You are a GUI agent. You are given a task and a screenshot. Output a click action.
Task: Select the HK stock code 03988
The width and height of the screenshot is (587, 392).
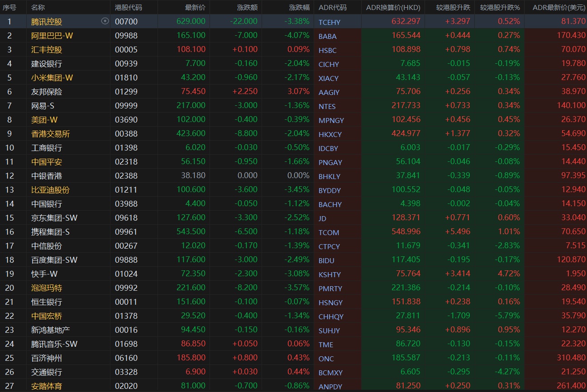(126, 203)
